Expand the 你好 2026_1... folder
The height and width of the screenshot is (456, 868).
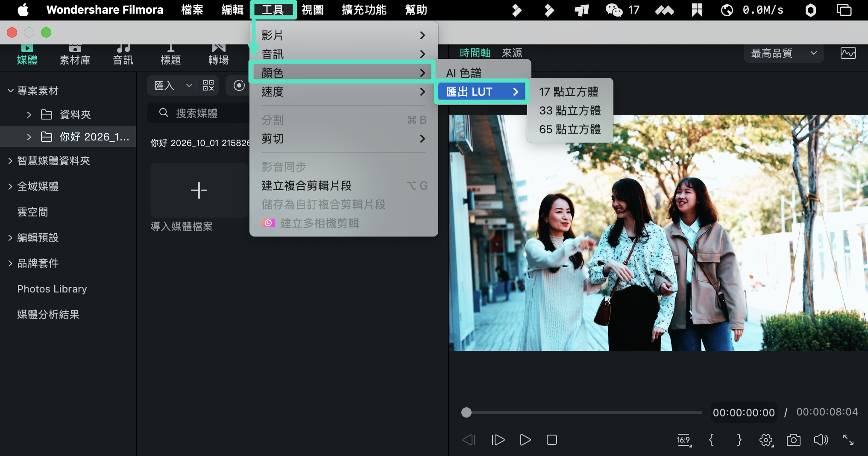(29, 137)
